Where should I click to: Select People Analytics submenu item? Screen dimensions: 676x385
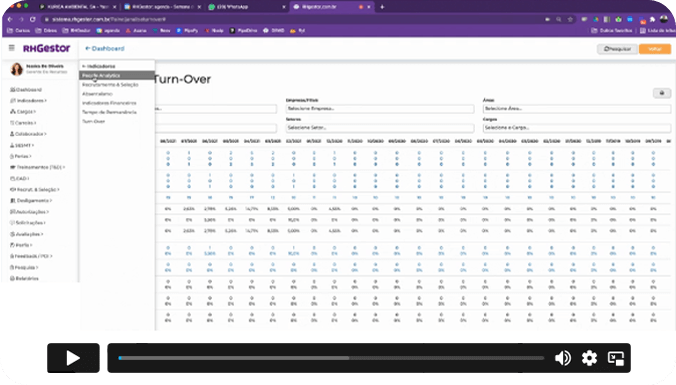pyautogui.click(x=116, y=75)
